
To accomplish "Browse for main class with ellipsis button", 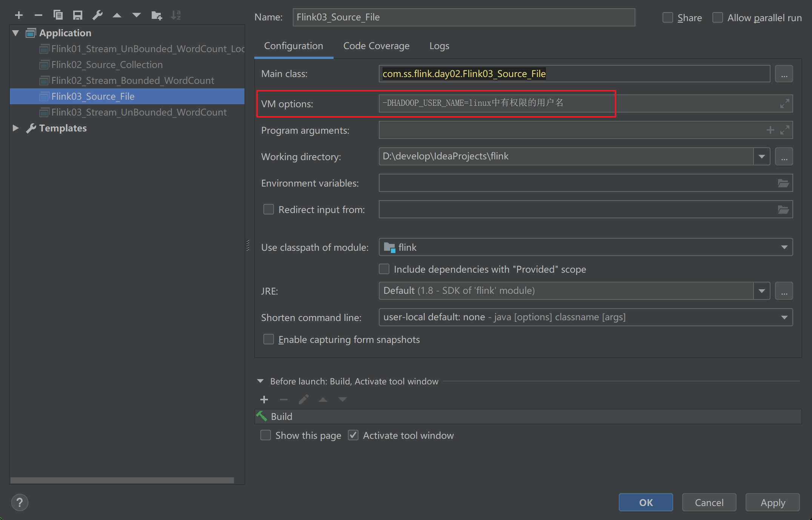I will click(784, 74).
